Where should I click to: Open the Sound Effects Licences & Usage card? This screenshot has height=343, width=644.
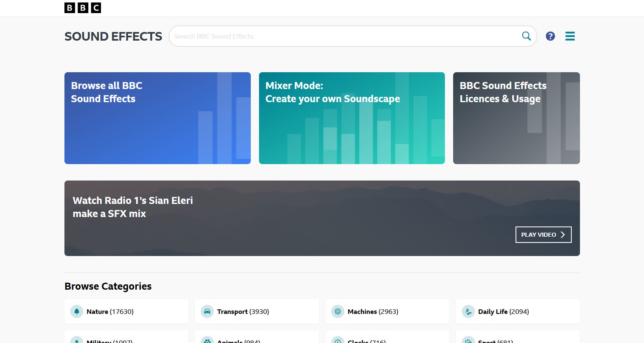click(516, 118)
